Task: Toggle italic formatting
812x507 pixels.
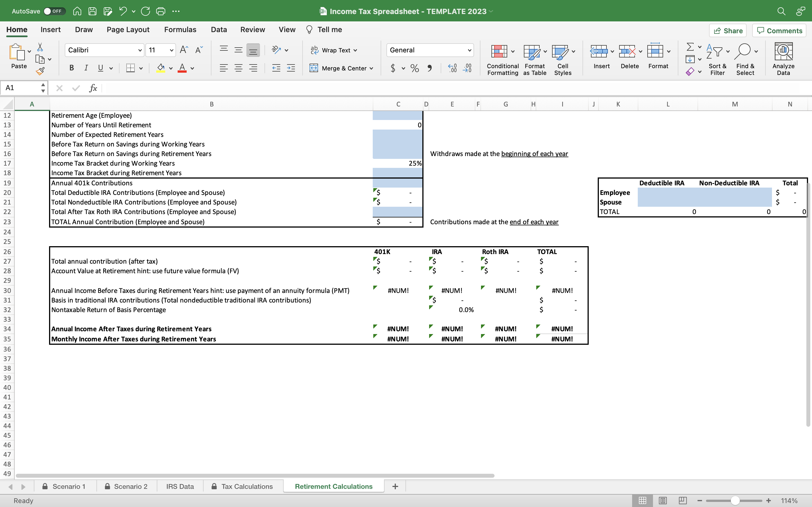Action: point(86,68)
